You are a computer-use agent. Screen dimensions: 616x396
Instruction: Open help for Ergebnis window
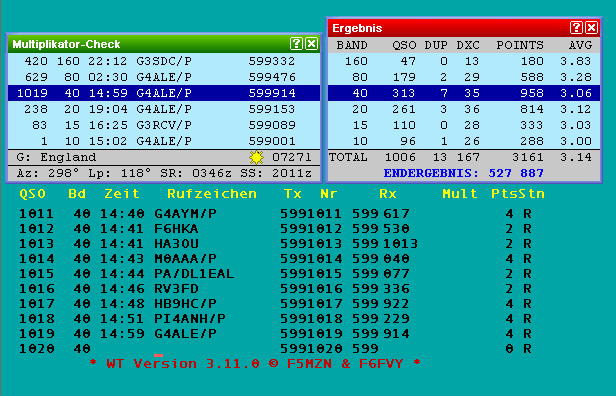576,28
